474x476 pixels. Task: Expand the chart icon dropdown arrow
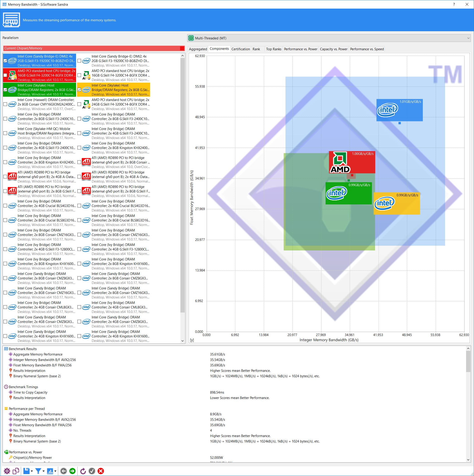(x=55, y=471)
